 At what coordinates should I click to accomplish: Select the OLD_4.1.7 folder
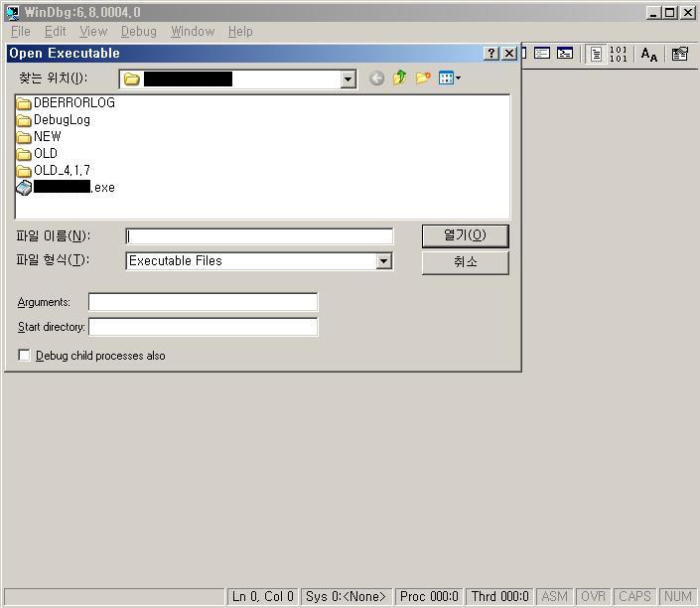(54, 171)
